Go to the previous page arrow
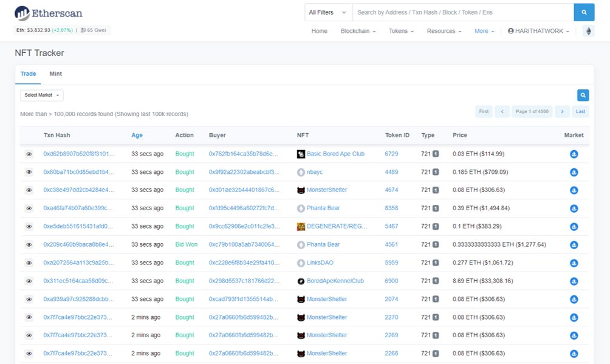This screenshot has height=364, width=610. (x=502, y=111)
